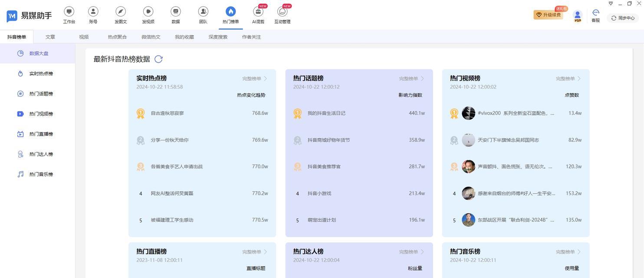This screenshot has width=644, height=278.
Task: Open the 互动管理 chat icon
Action: pyautogui.click(x=283, y=12)
